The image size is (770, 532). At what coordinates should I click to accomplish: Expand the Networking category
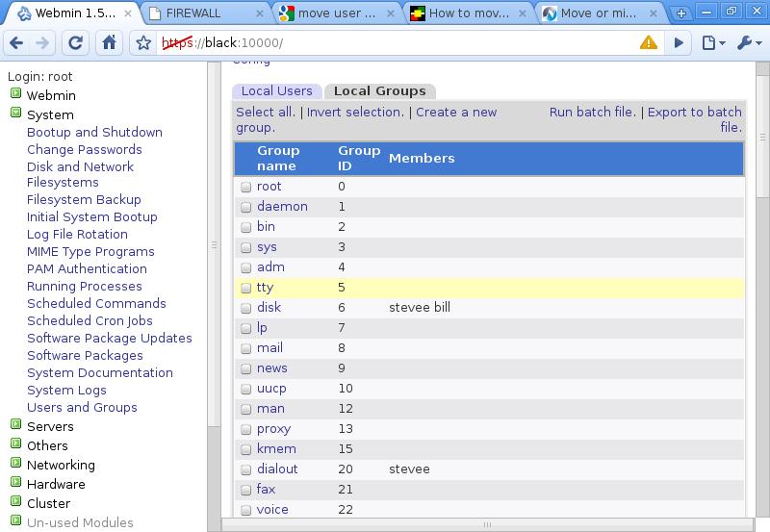point(15,464)
